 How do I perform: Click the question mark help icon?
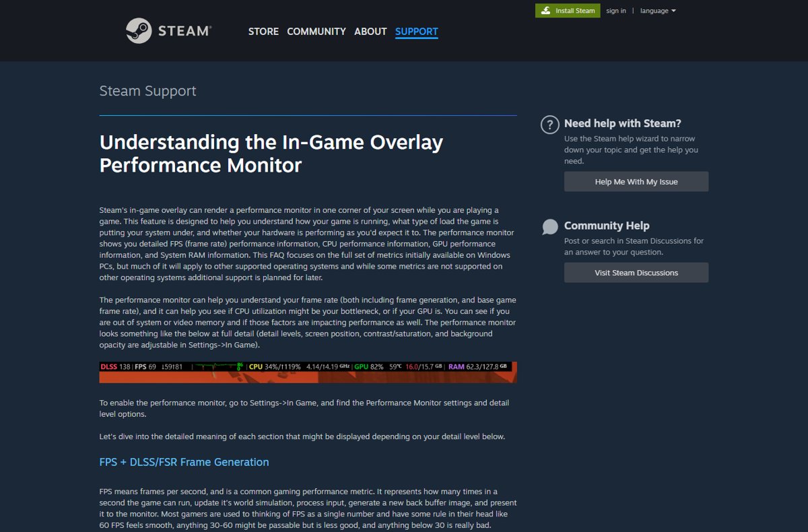pyautogui.click(x=550, y=125)
